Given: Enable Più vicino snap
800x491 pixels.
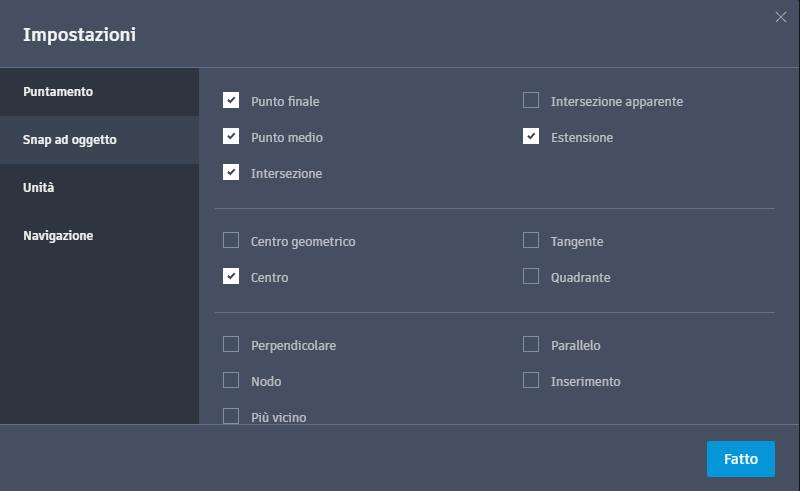Looking at the screenshot, I should (231, 416).
